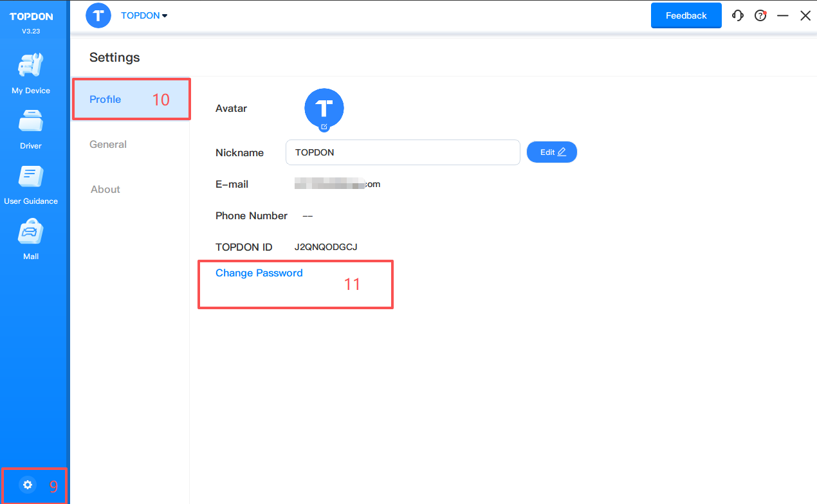Image resolution: width=817 pixels, height=504 pixels.
Task: Click the settings gear icon
Action: click(27, 485)
